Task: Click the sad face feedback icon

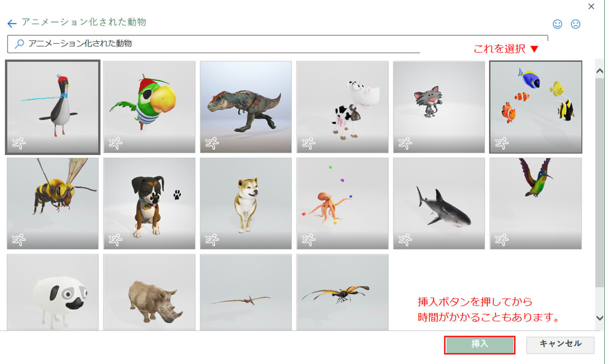Action: click(x=575, y=24)
